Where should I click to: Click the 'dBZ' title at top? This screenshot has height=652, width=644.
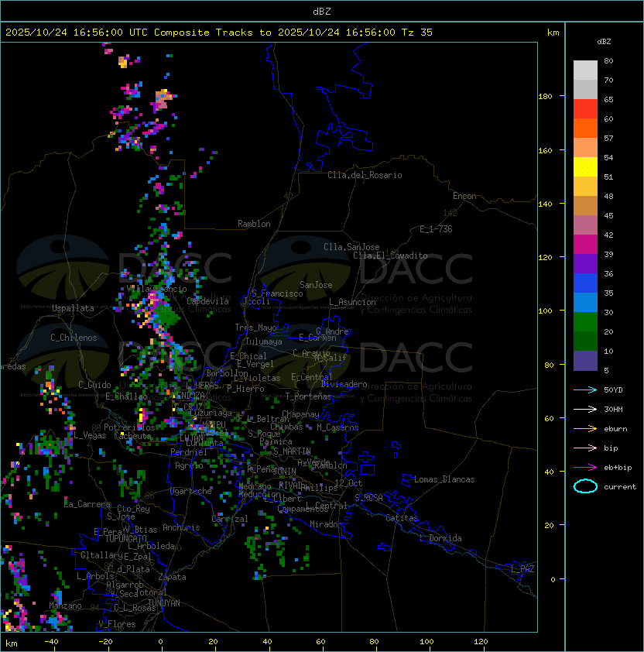click(322, 12)
